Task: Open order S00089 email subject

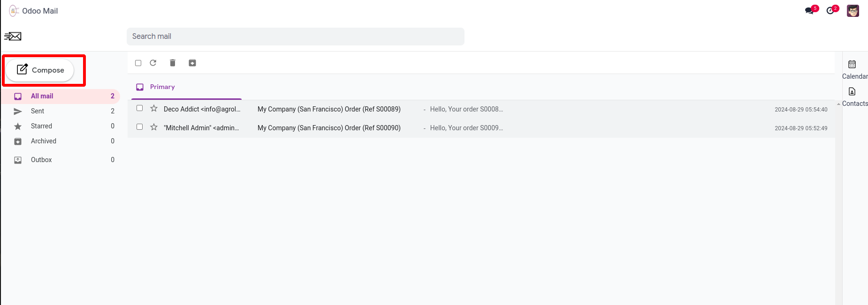Action: tap(329, 109)
